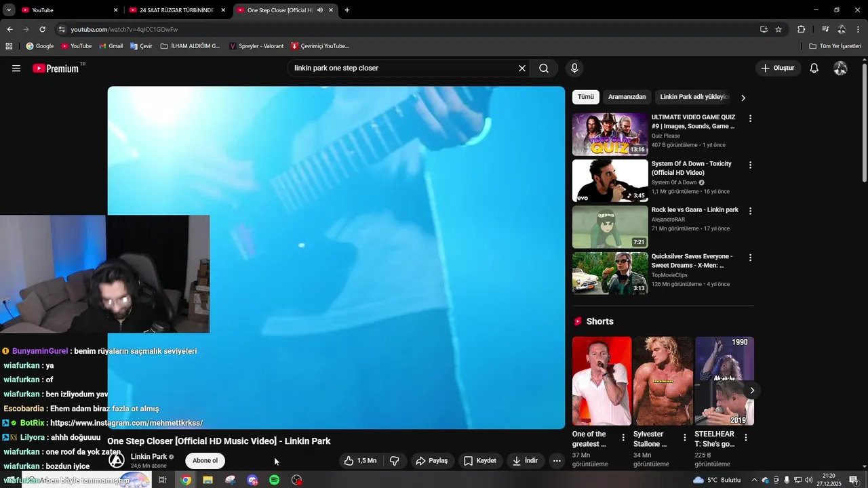Open the Chrome apps grid icon

point(9,46)
